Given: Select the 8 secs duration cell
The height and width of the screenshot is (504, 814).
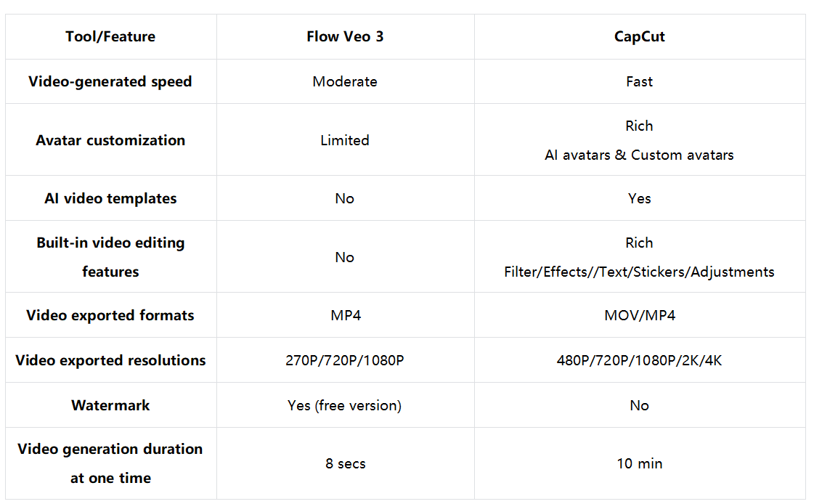Looking at the screenshot, I should (345, 463).
